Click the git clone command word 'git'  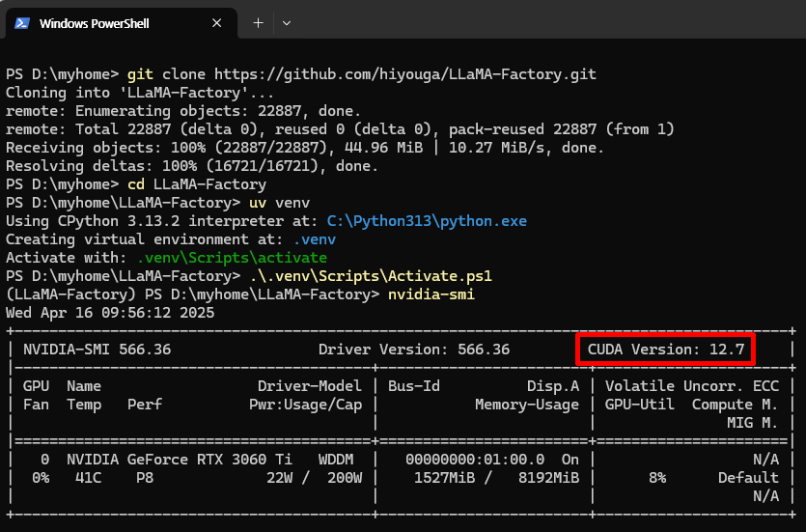coord(140,74)
